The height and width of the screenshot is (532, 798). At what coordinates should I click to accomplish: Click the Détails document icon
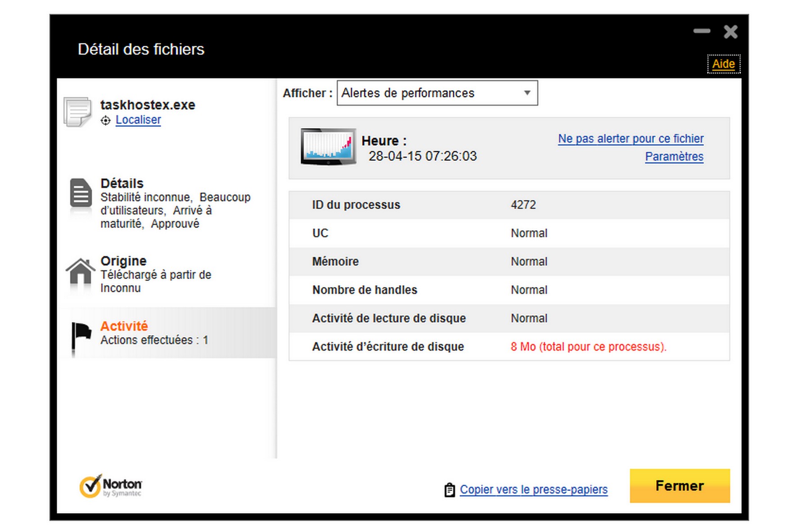(81, 193)
